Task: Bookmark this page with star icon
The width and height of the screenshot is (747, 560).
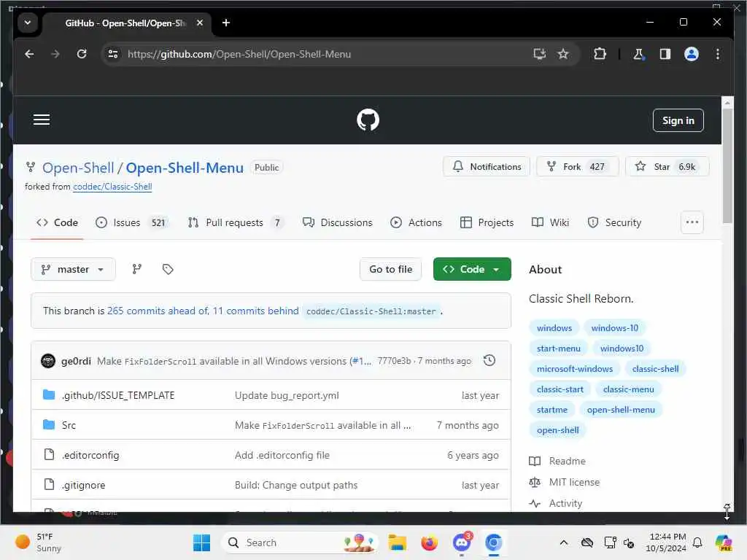Action: (563, 54)
